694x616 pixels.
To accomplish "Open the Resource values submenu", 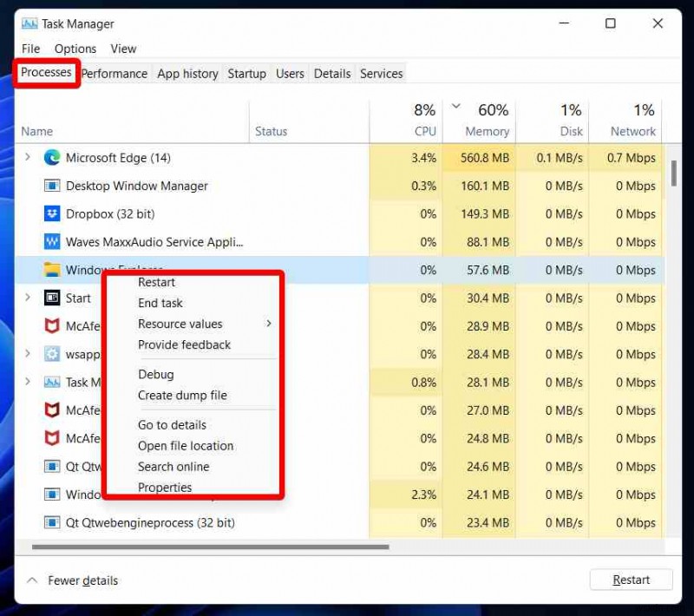I will click(180, 324).
